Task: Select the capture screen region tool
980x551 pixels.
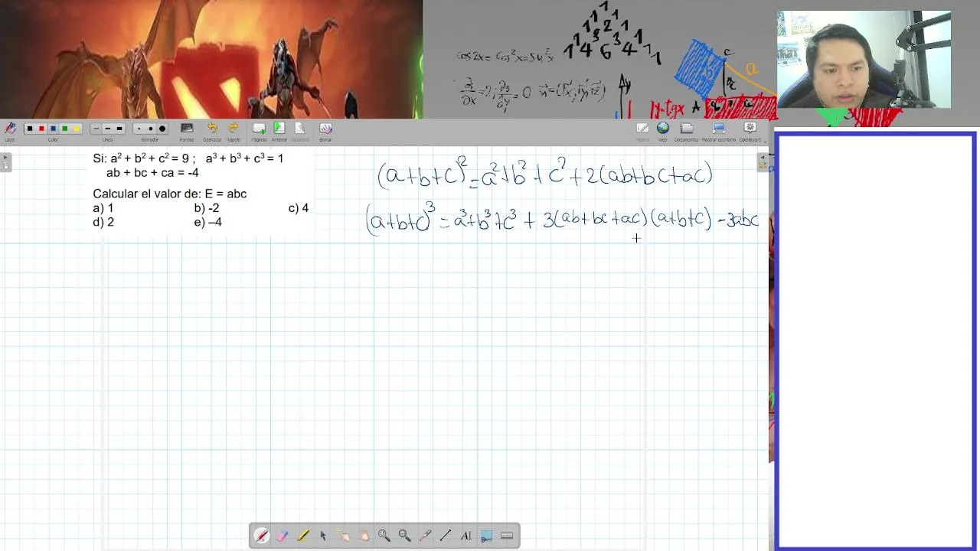Action: point(486,536)
